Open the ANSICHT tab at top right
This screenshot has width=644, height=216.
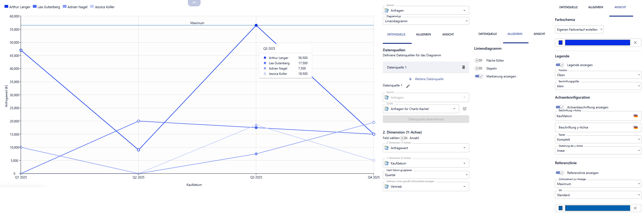pyautogui.click(x=620, y=7)
